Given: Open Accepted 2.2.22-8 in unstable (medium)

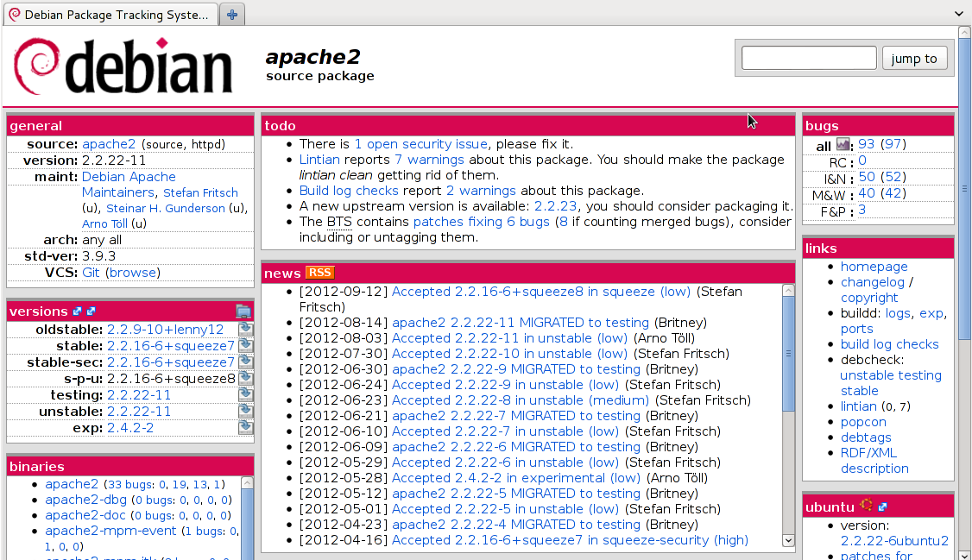Looking at the screenshot, I should (x=520, y=400).
